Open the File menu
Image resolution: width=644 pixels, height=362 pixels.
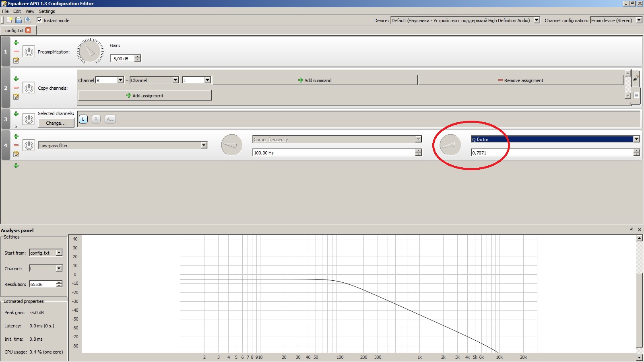coord(5,11)
